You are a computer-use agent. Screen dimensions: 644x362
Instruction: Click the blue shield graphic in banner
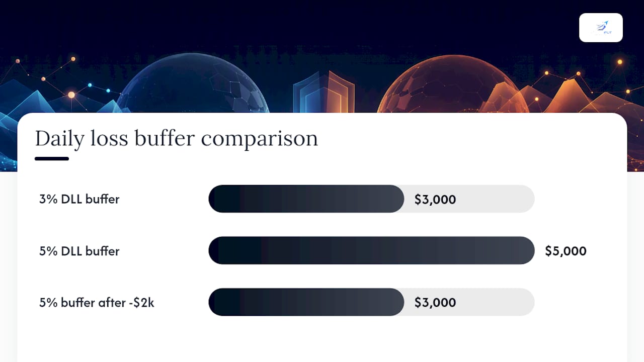[x=324, y=92]
